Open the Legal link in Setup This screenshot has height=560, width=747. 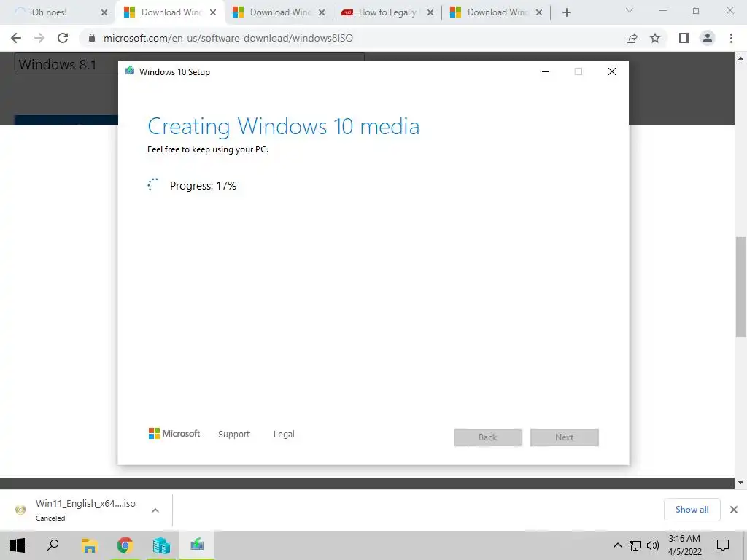tap(284, 435)
